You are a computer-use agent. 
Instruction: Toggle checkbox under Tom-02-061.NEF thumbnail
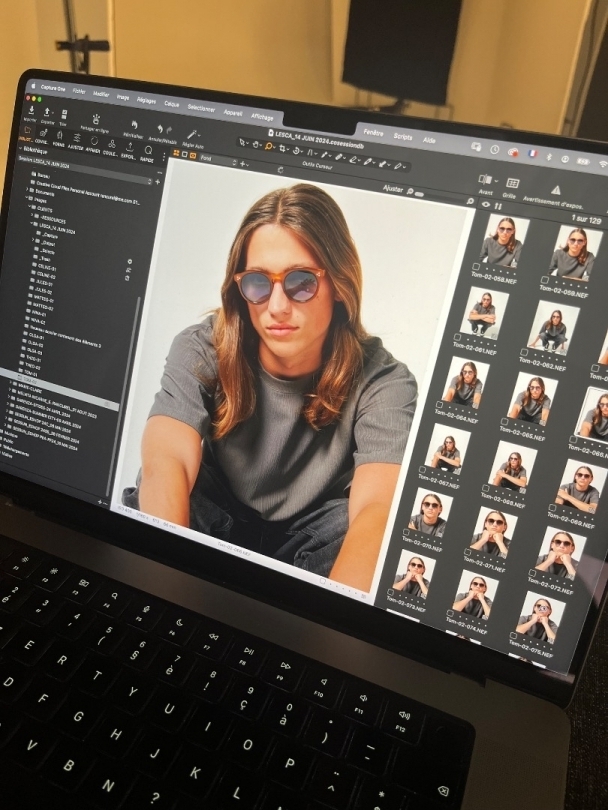pyautogui.click(x=458, y=338)
